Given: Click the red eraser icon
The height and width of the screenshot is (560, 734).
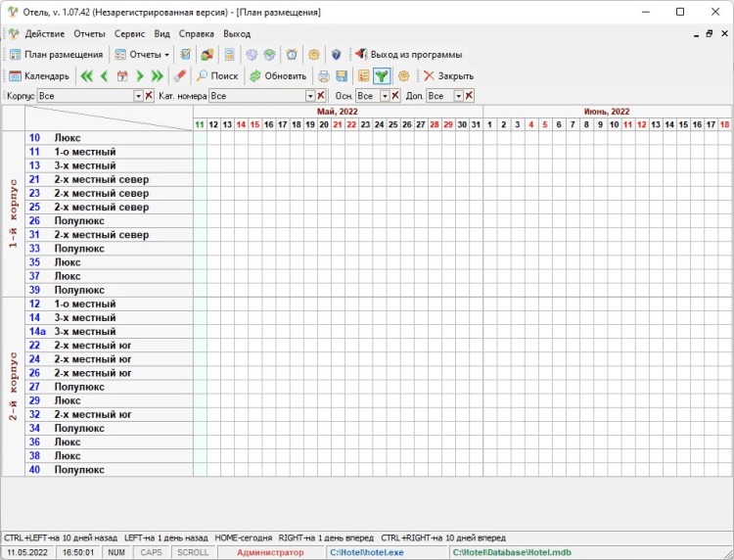Looking at the screenshot, I should (179, 75).
